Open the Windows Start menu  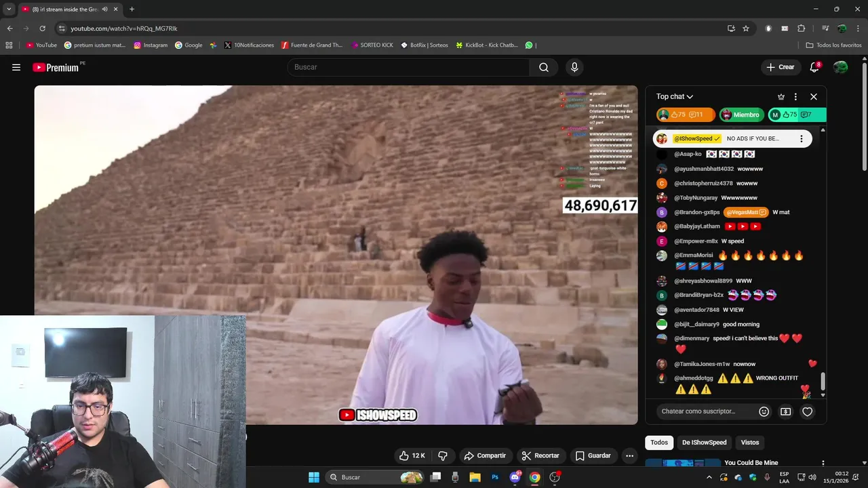(x=314, y=477)
